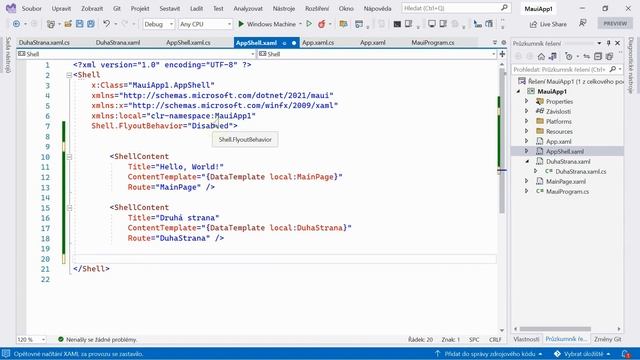Click Solution Explorer search field
The width and height of the screenshot is (640, 360).
561,69
